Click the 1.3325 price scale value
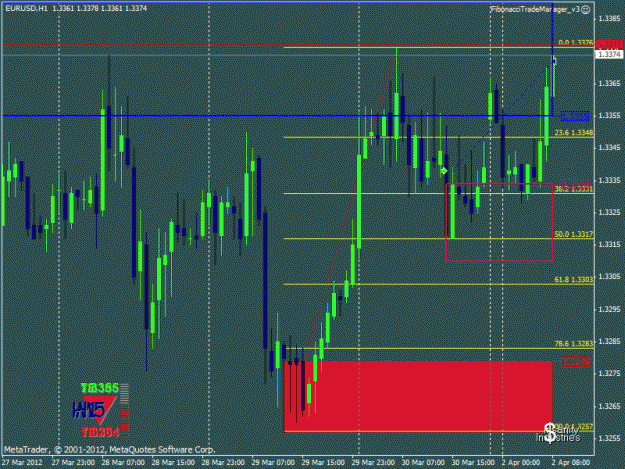Image resolution: width=625 pixels, height=469 pixels. point(609,212)
